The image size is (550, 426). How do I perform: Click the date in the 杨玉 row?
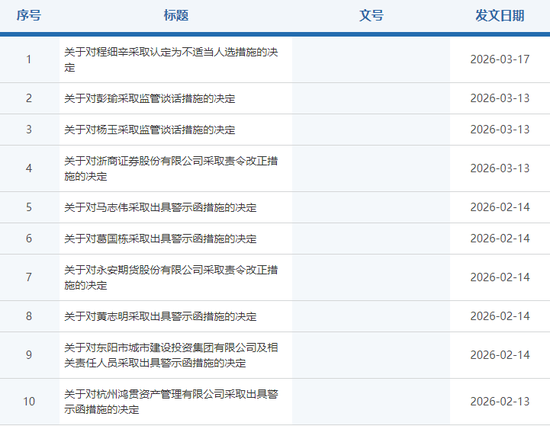pyautogui.click(x=500, y=129)
